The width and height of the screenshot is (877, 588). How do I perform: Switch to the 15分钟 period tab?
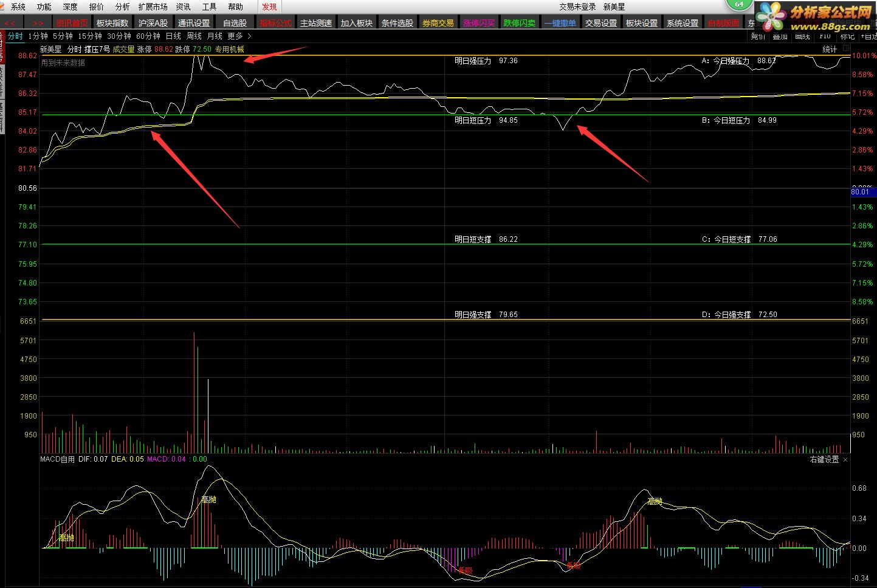[x=90, y=36]
